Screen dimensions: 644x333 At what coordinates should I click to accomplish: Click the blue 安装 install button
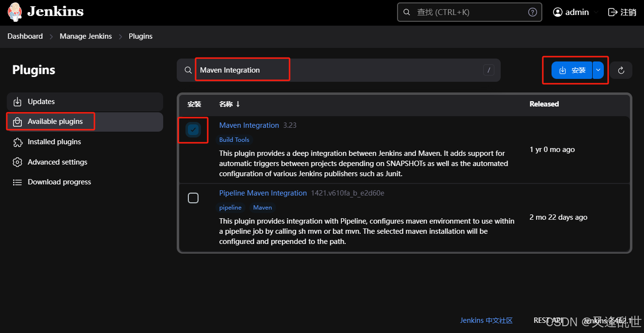pos(572,70)
